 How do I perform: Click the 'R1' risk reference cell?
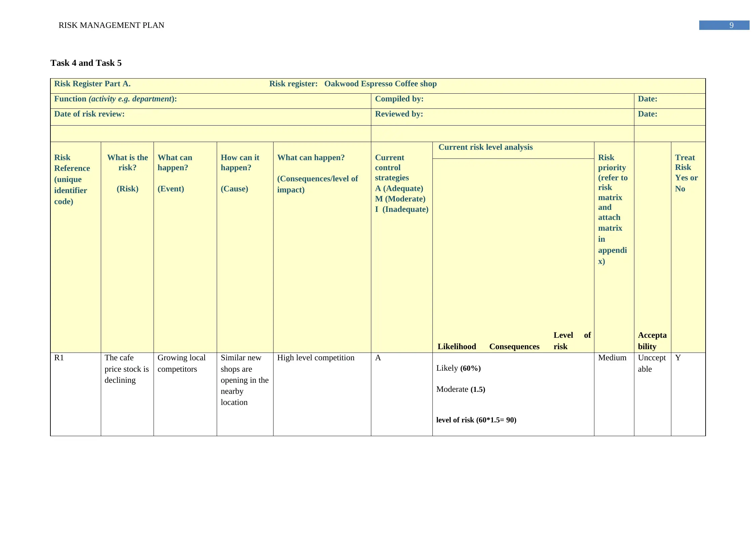[76, 394]
